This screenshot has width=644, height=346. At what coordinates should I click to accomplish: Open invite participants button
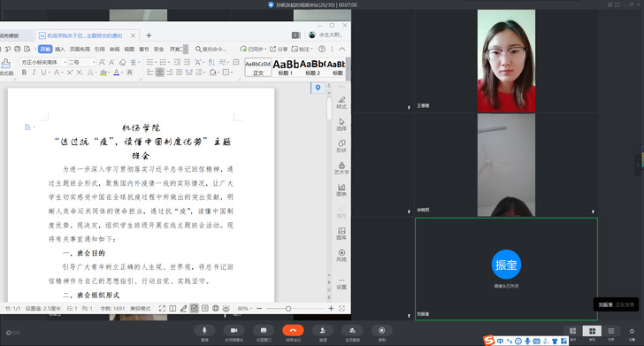(323, 330)
